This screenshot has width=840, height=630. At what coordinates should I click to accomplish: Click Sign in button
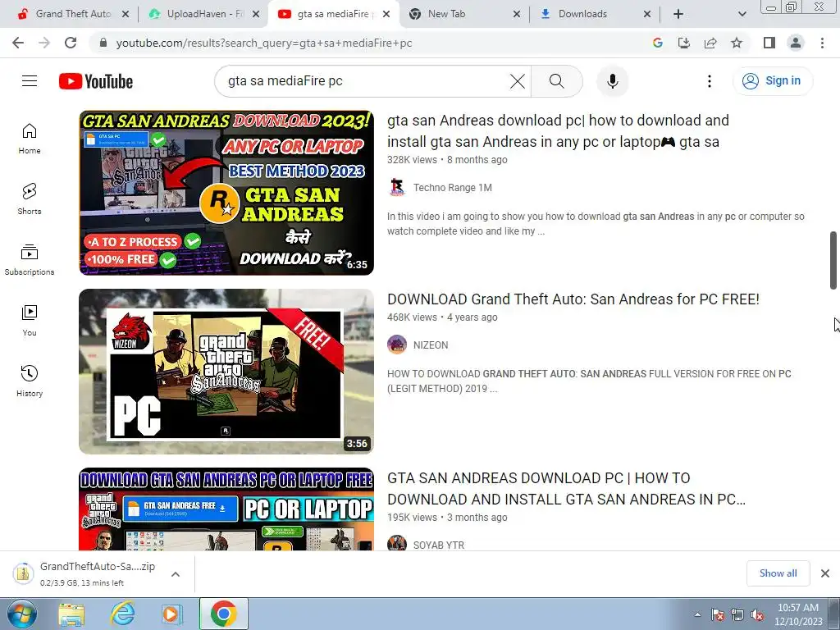point(772,81)
